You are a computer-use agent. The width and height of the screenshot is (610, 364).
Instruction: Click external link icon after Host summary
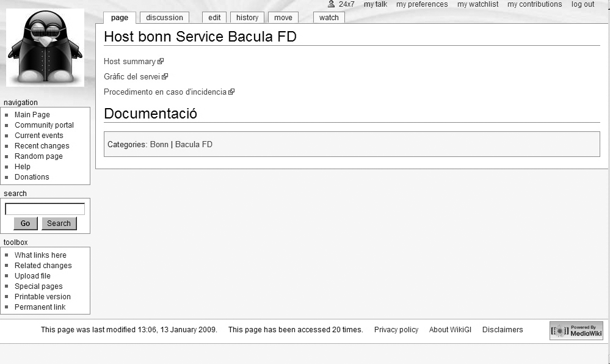coord(161,61)
